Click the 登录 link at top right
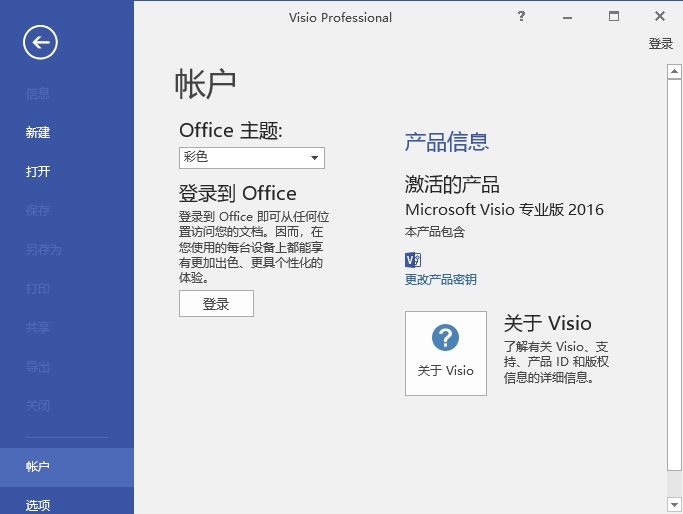This screenshot has height=514, width=683. 660,44
